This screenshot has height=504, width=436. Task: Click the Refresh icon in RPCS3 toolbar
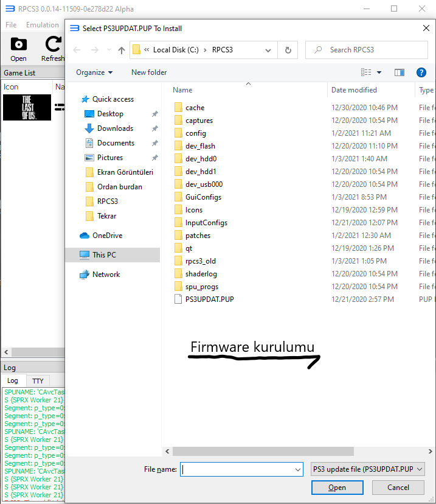[x=54, y=44]
